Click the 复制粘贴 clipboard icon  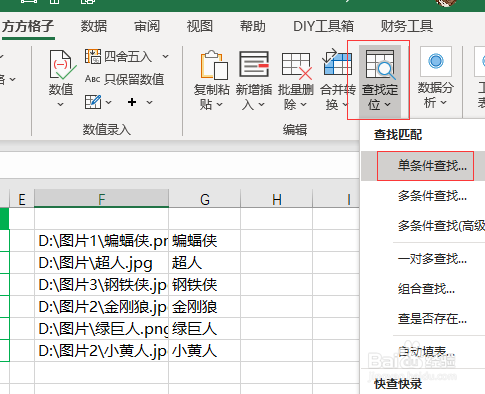[x=214, y=65]
